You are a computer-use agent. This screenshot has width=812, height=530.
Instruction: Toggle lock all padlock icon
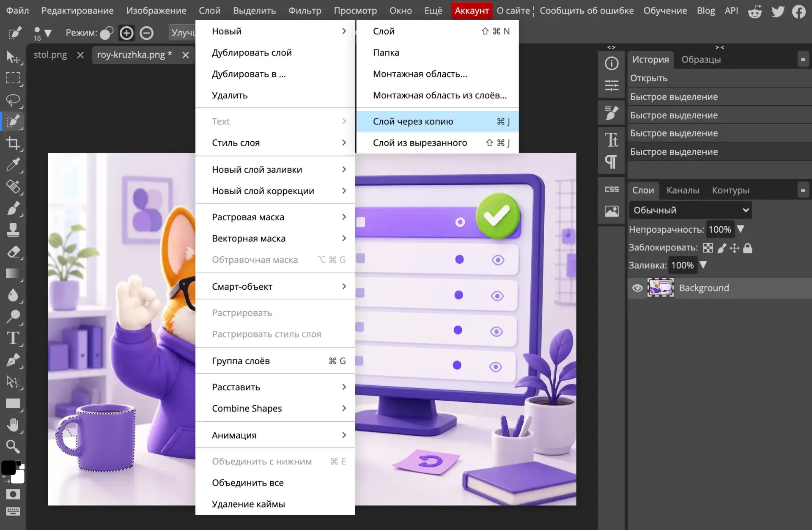tap(748, 248)
